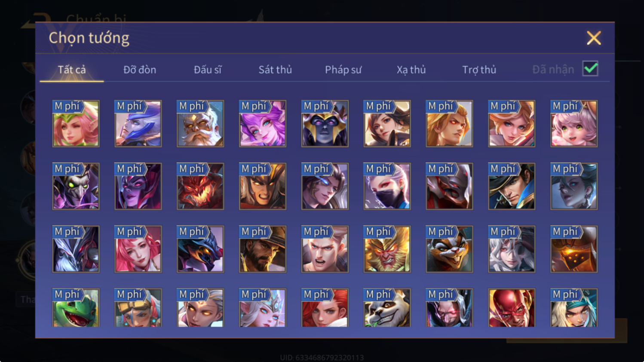Choose the golden monkey king hero

click(387, 249)
